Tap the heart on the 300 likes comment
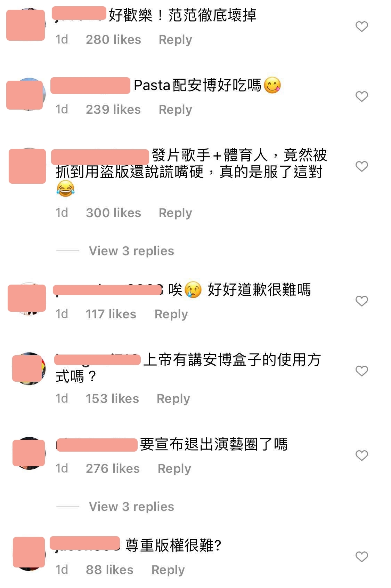 tap(361, 166)
